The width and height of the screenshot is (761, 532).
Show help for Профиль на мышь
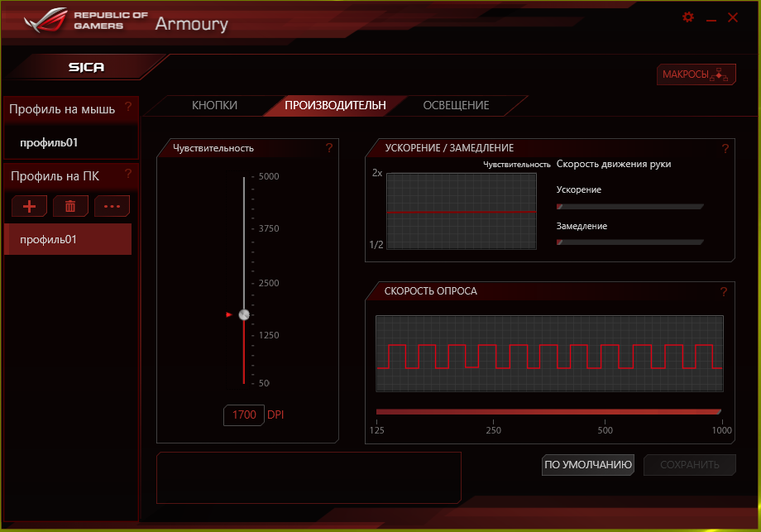pyautogui.click(x=128, y=107)
